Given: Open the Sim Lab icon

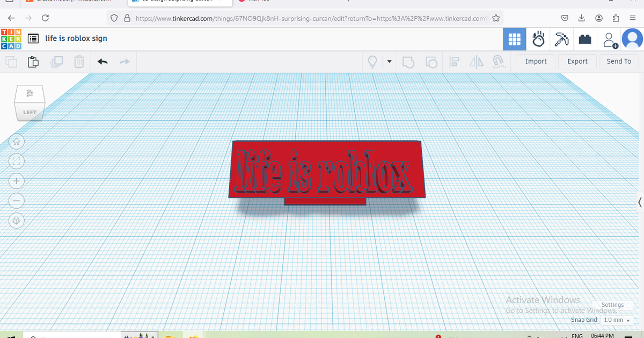Looking at the screenshot, I should pos(538,39).
